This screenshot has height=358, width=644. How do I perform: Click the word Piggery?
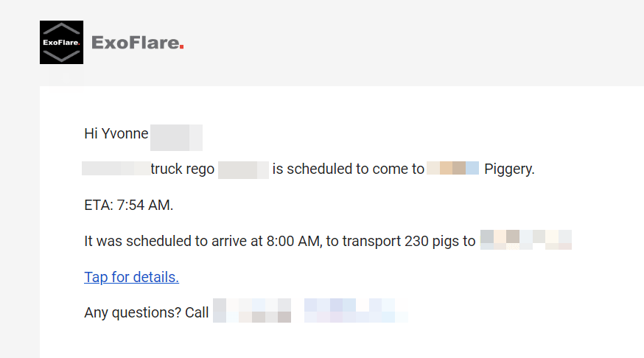click(x=509, y=169)
